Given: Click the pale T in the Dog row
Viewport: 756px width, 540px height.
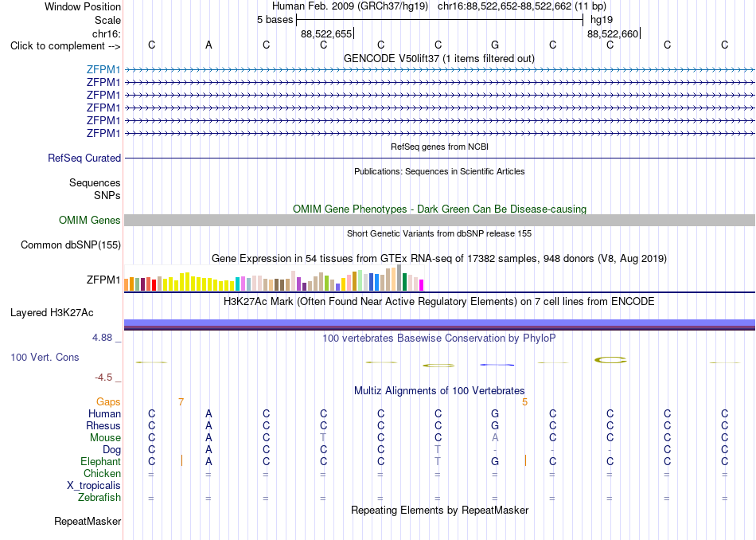Looking at the screenshot, I should 438,450.
